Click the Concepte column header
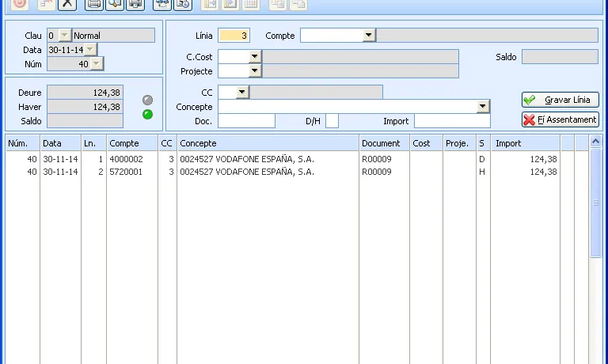 coord(268,143)
